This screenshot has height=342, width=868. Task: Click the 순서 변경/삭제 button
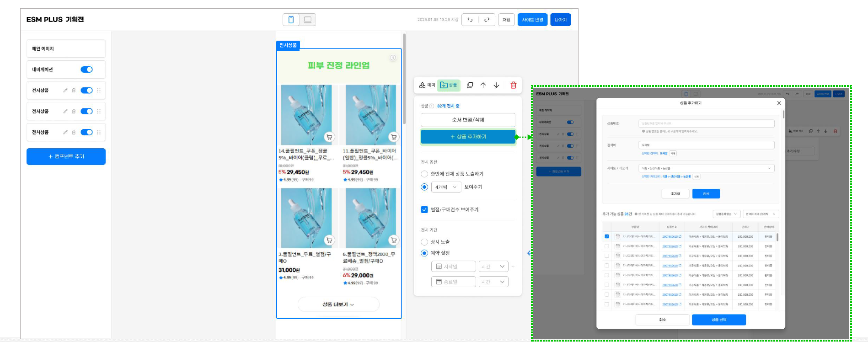[468, 120]
